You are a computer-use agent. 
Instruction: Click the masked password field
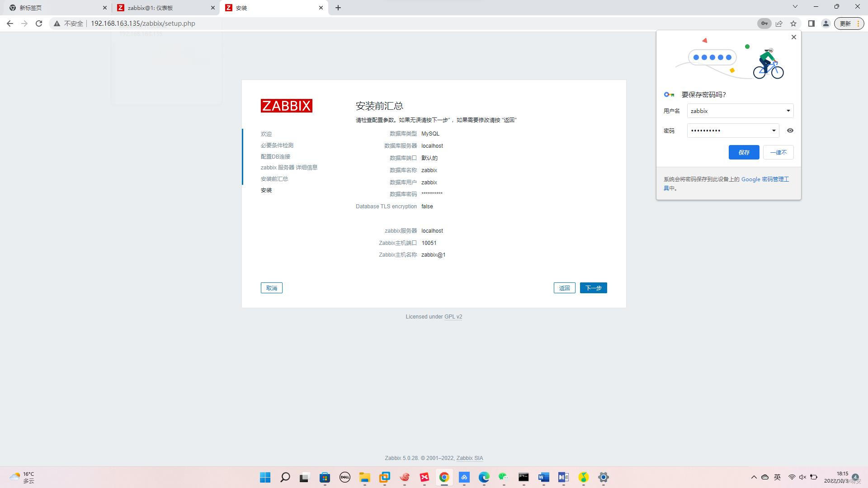(733, 131)
